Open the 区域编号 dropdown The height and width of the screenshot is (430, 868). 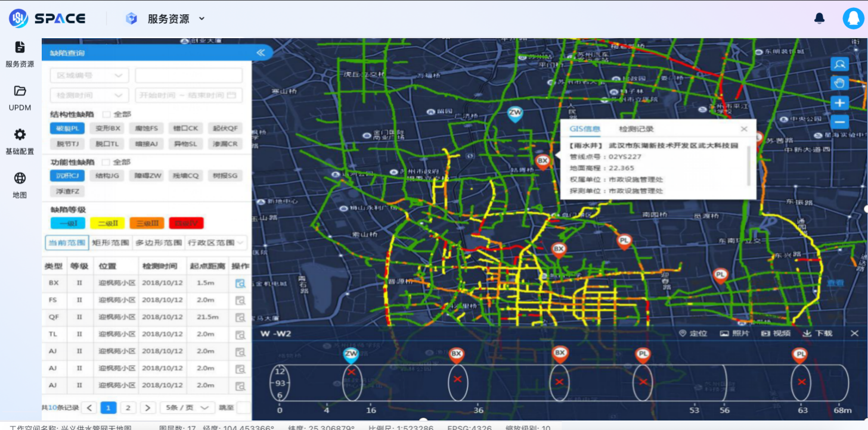point(89,76)
